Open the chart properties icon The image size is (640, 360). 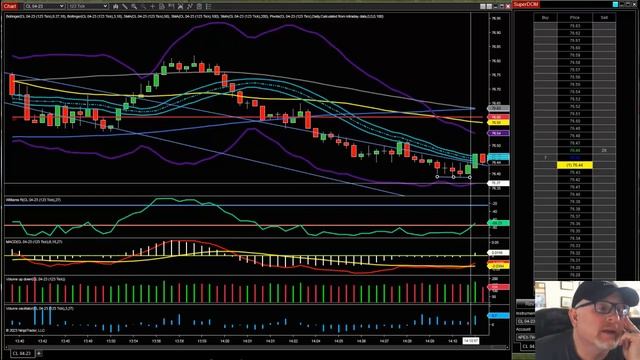tap(199, 7)
